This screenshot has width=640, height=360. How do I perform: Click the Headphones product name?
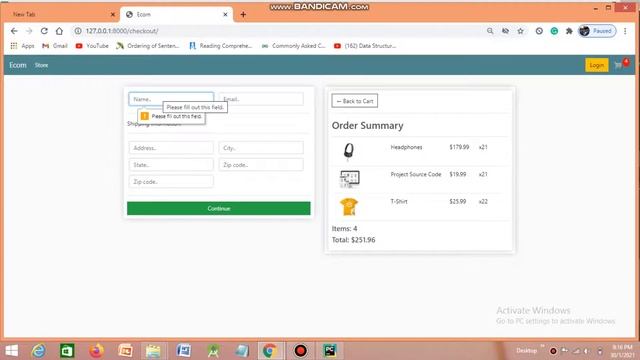pos(407,147)
